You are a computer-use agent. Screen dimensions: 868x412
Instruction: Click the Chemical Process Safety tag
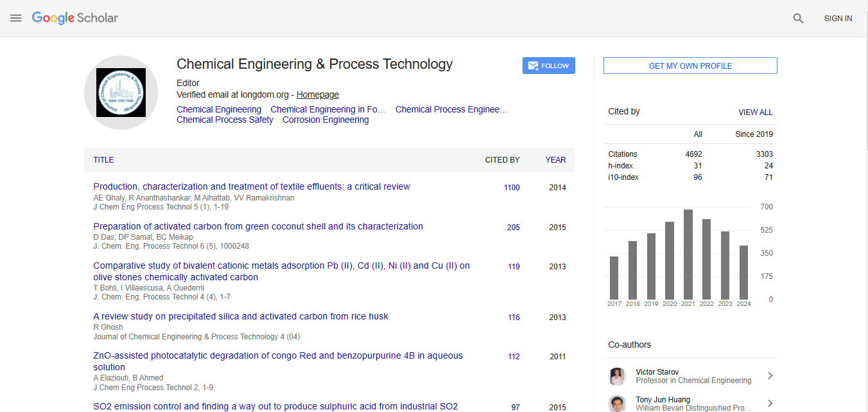pos(225,120)
